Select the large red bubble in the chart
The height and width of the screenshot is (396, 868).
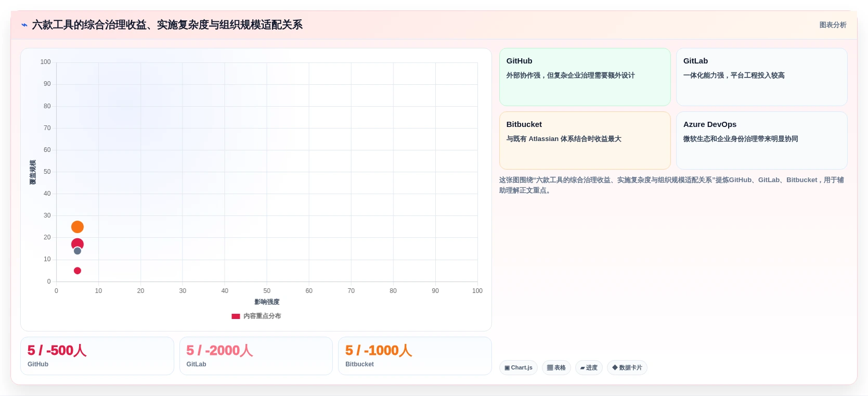77,244
